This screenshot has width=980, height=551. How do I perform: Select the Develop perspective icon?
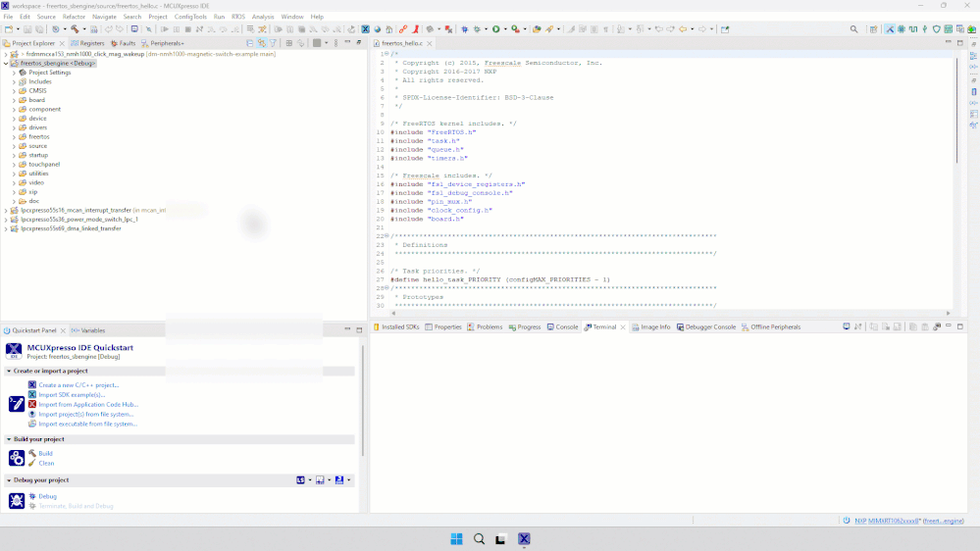tap(890, 29)
